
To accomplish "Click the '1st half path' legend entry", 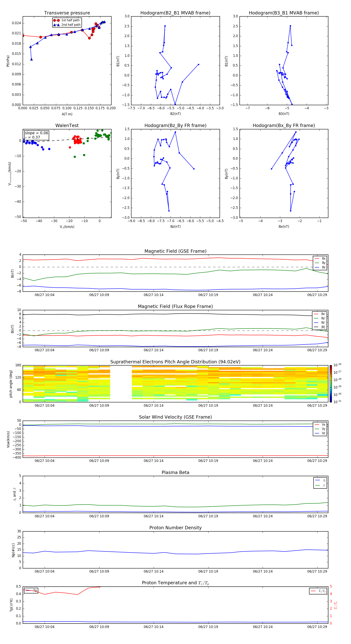I will tap(67, 20).
